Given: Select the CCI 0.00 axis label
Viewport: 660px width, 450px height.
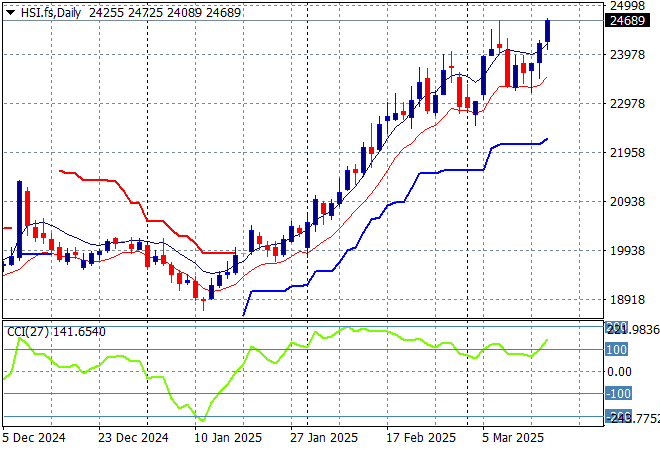Looking at the screenshot, I should click(x=620, y=372).
